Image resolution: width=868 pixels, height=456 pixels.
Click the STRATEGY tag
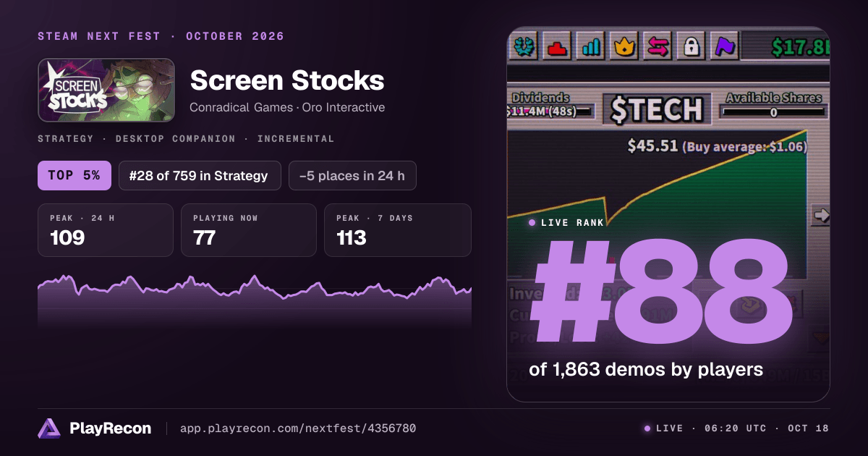pos(66,138)
